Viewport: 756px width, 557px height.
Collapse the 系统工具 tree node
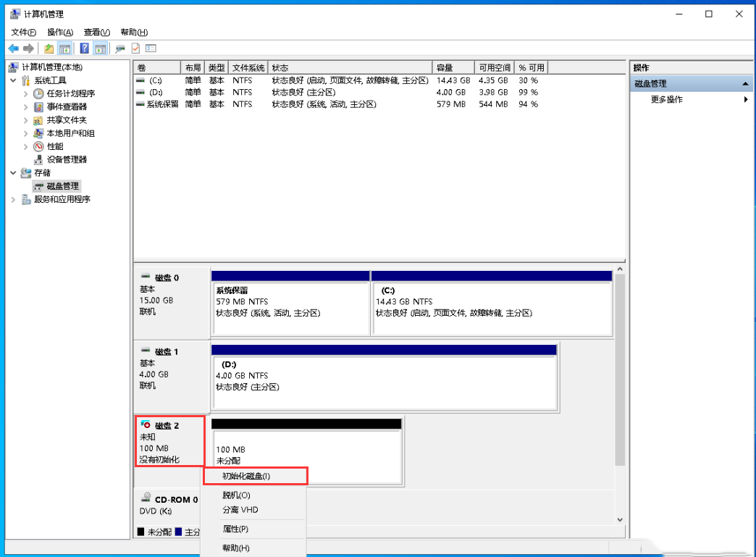pos(14,80)
